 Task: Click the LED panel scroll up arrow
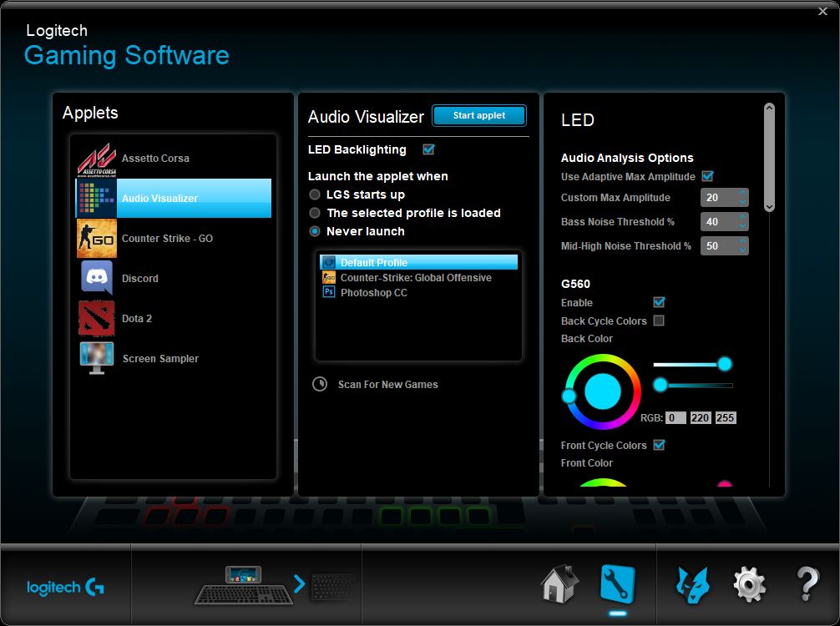tap(769, 108)
